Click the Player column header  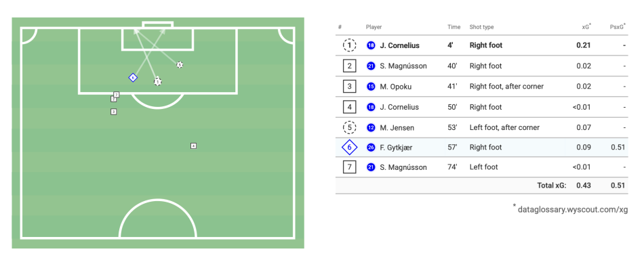pyautogui.click(x=374, y=27)
